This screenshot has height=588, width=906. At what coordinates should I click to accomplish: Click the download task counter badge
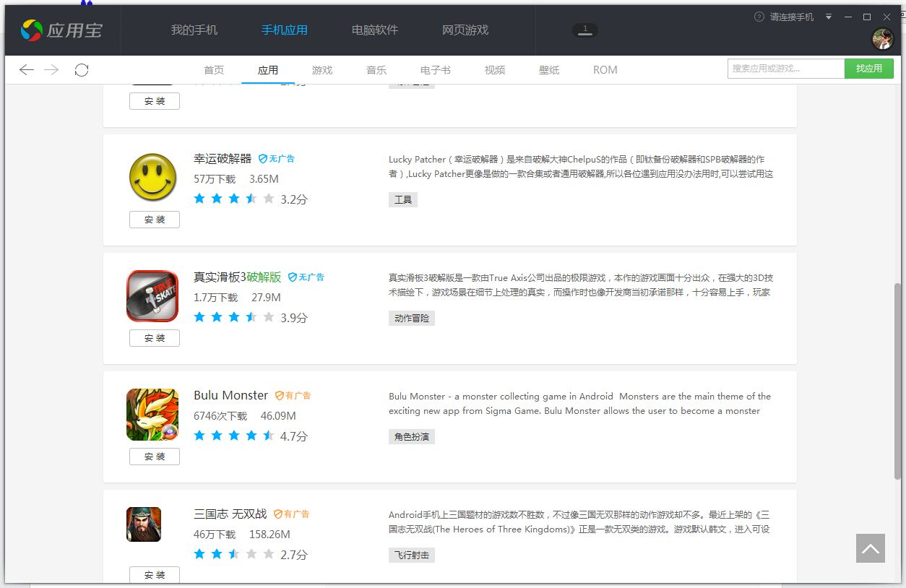tap(585, 30)
